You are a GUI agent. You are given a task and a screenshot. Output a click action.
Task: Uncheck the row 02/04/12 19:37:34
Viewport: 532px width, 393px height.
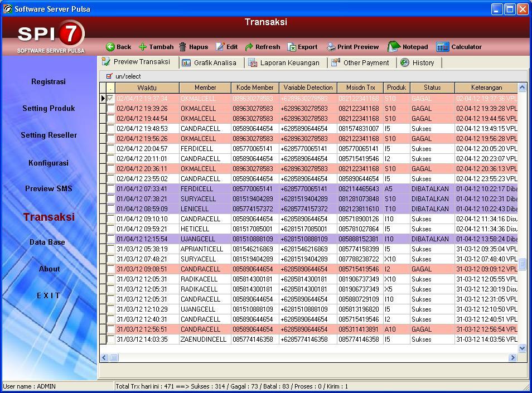(110, 99)
